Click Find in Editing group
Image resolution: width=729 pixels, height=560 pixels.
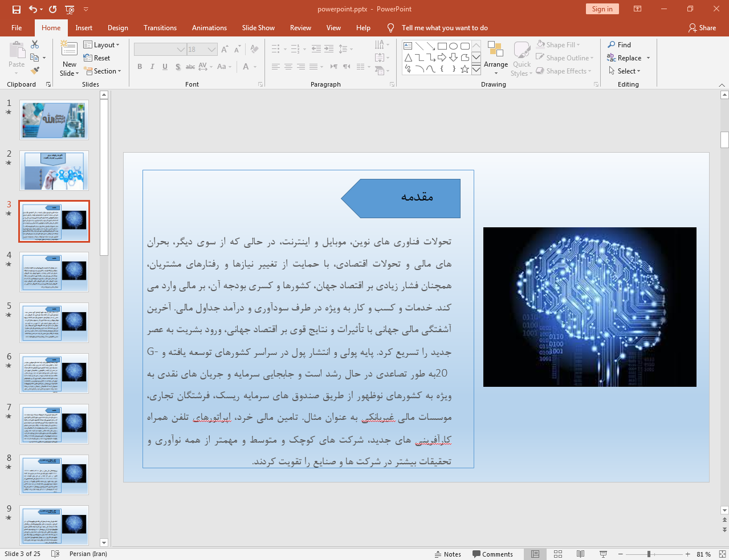(x=620, y=44)
